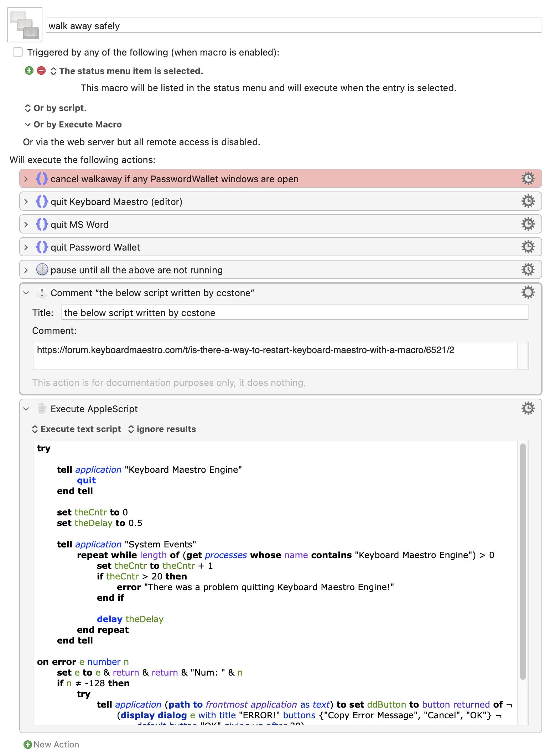The image size is (550, 756).
Task: Click the braces icon of 'quit Password Wallet'
Action: click(42, 247)
